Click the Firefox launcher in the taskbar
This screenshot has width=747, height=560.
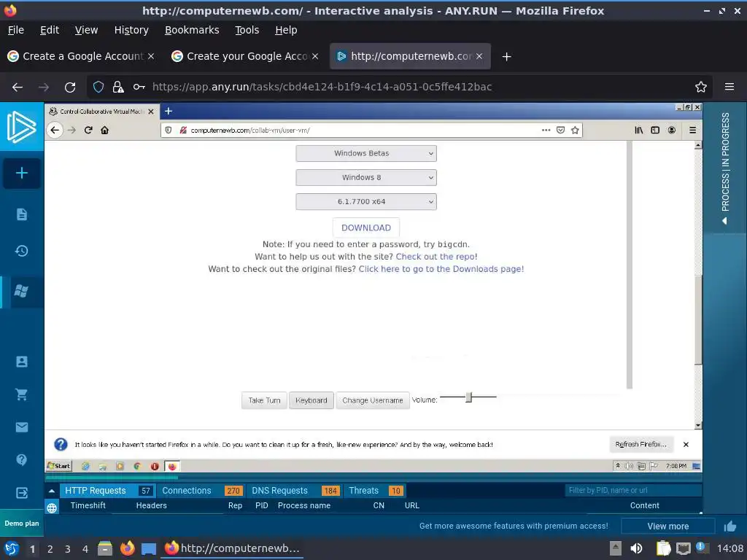pos(127,548)
